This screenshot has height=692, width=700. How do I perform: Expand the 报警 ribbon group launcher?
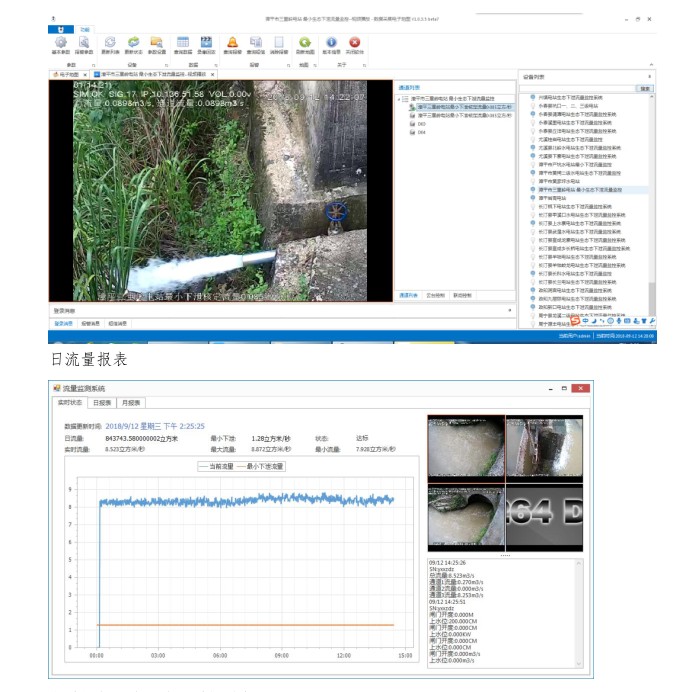pos(288,65)
